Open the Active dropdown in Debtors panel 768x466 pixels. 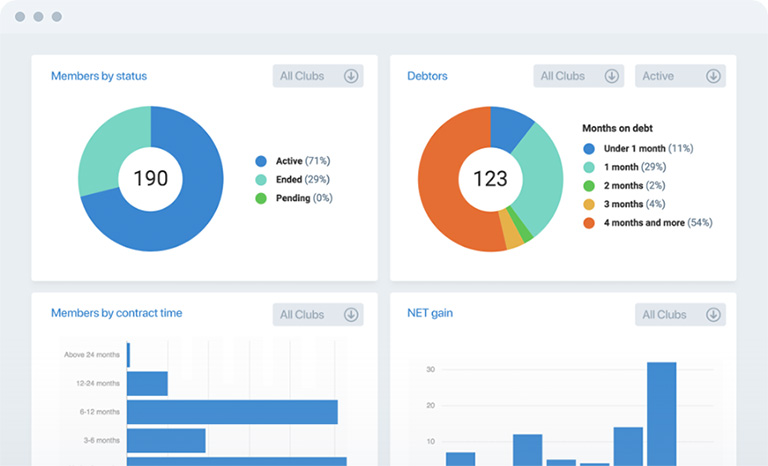680,76
